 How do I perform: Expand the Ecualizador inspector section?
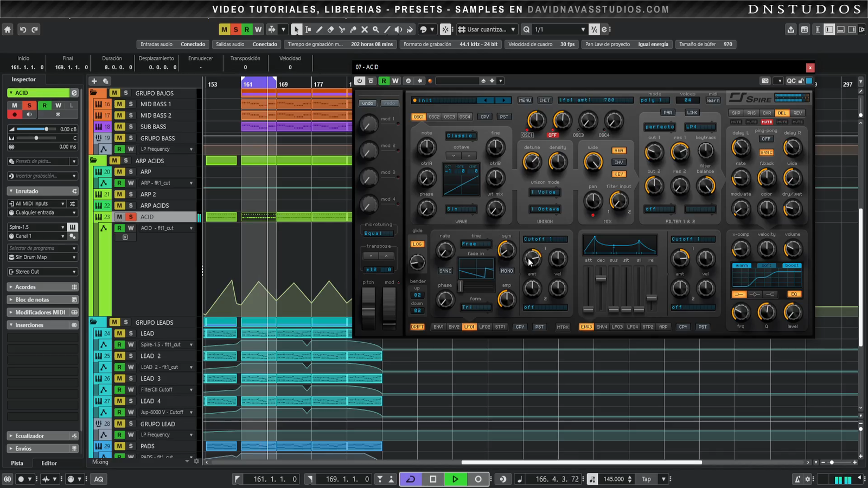tap(30, 436)
